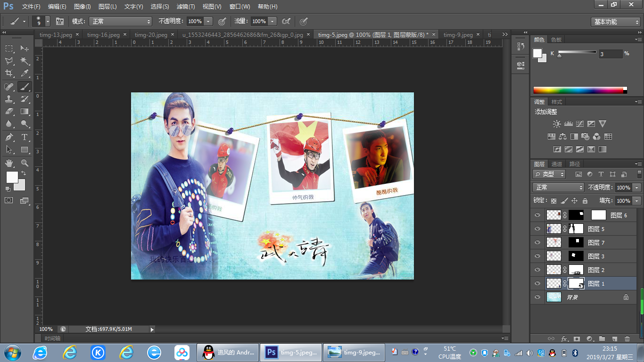Select the Path Selection tool
Screen dimensions: 644x362
click(x=9, y=150)
